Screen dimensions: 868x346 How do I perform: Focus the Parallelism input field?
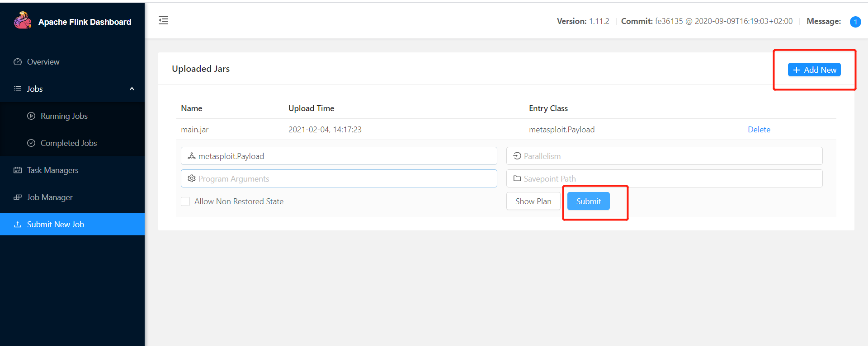[665, 156]
